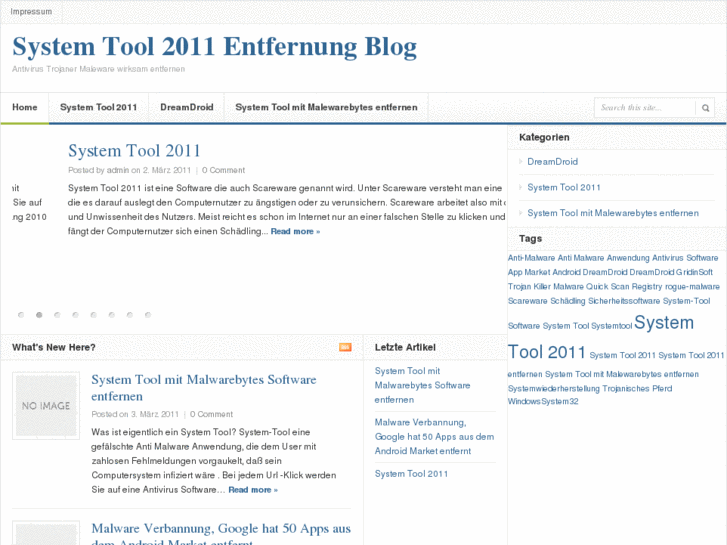Open Read more of the featured post
Image resolution: width=727 pixels, height=545 pixels.
coord(295,231)
